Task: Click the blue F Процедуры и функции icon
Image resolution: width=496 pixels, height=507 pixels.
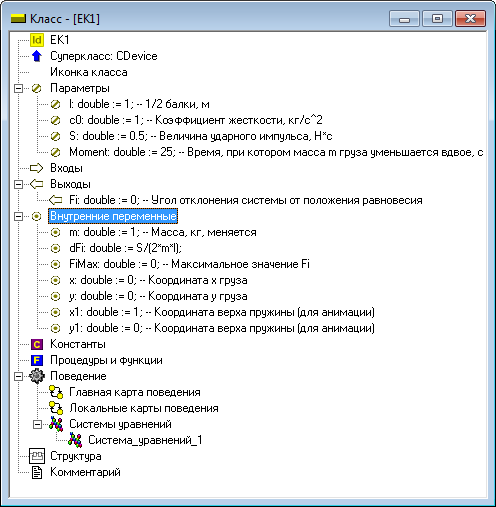Action: coord(37,360)
